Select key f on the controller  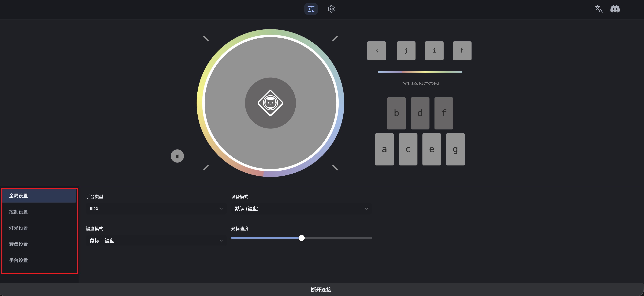444,113
